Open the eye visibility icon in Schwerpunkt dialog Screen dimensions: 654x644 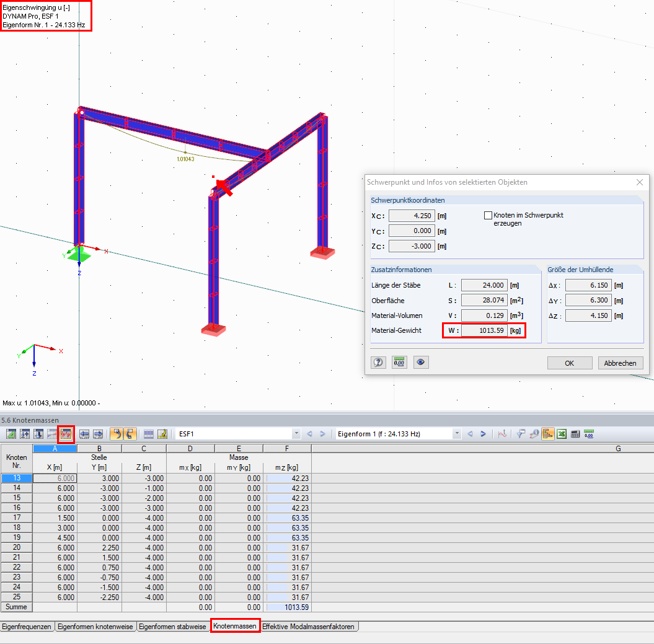click(421, 362)
